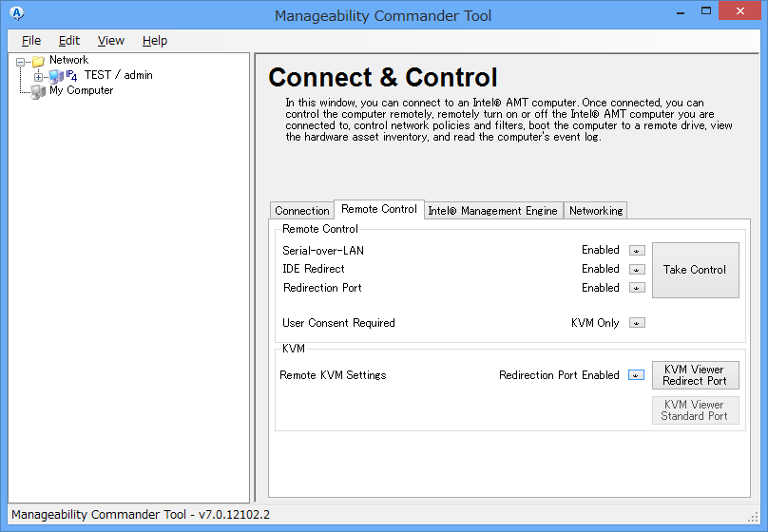Click the IDE Redirect label
Screen dimensions: 768x532
coord(314,269)
